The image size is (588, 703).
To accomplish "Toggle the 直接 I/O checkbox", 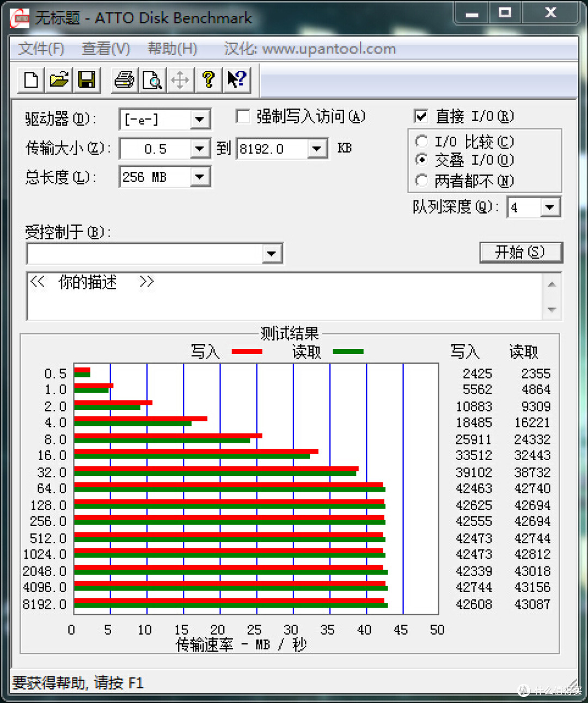I will (x=420, y=116).
